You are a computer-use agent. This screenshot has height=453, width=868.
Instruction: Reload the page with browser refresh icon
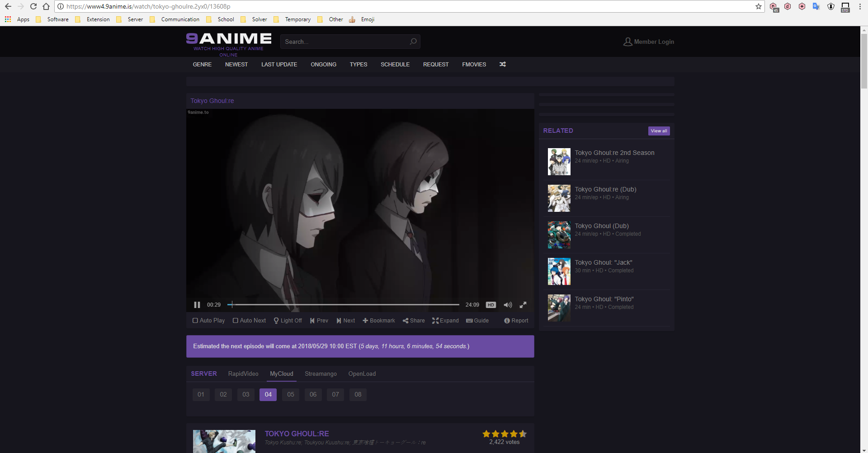[33, 6]
